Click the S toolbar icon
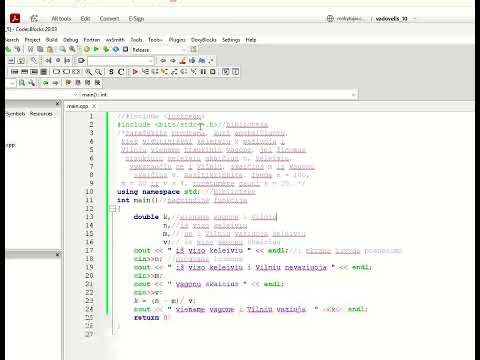Screen dimensions: 480x360 111,72
